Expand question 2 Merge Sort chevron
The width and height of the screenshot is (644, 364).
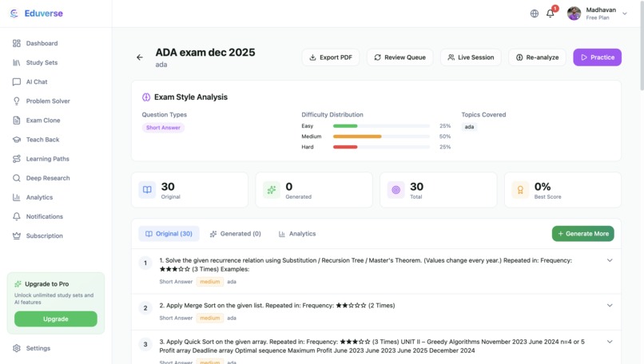click(610, 305)
